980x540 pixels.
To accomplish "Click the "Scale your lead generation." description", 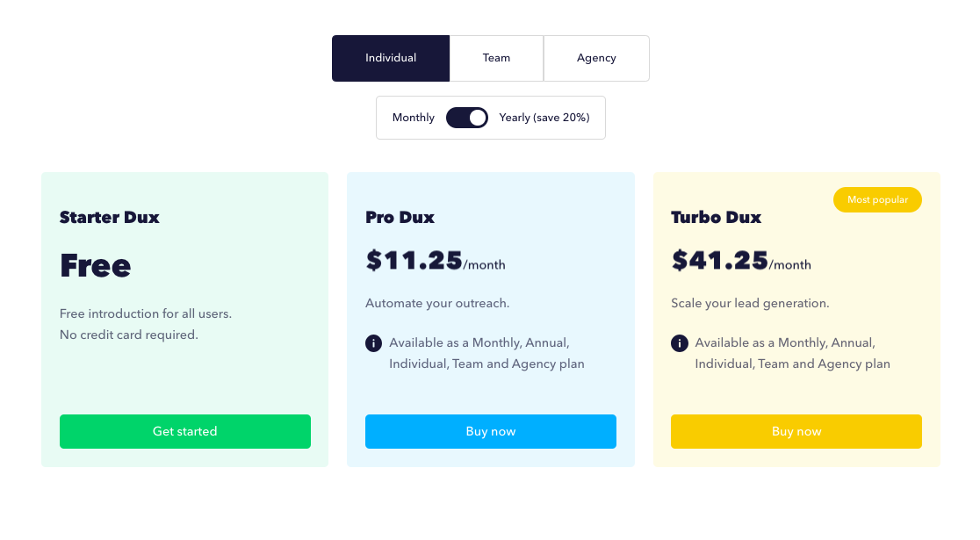I will (750, 303).
